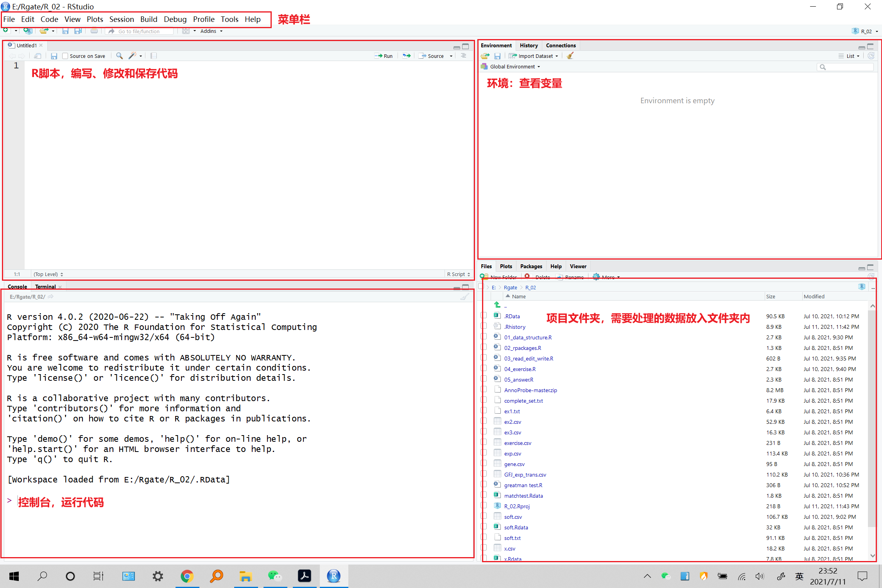Click the Open file folder icon in main toolbar

pyautogui.click(x=44, y=31)
